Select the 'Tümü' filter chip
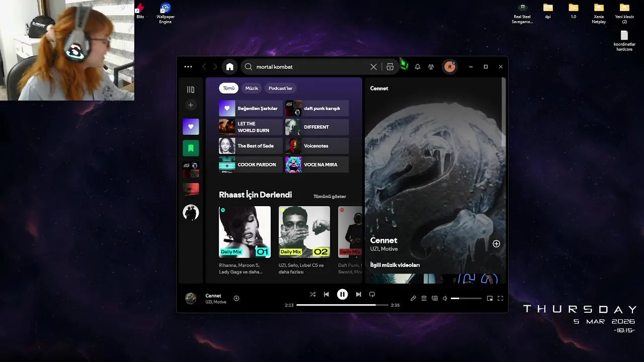The height and width of the screenshot is (362, 644). [x=229, y=88]
